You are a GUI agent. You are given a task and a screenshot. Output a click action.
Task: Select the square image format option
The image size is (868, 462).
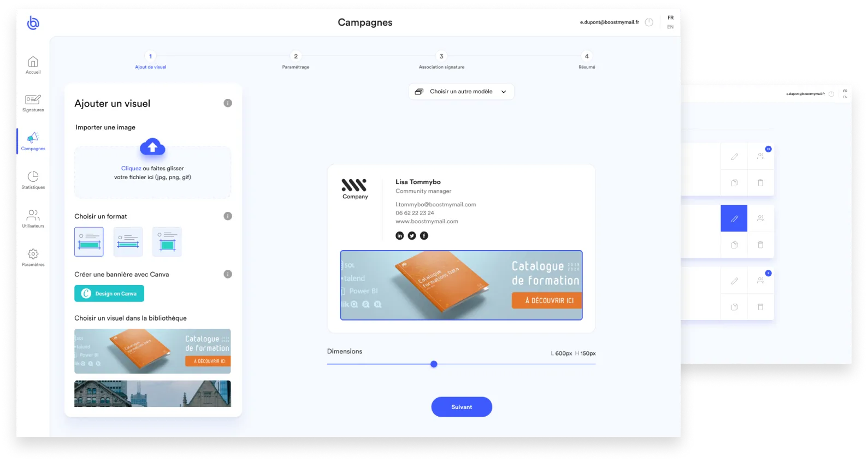point(167,242)
